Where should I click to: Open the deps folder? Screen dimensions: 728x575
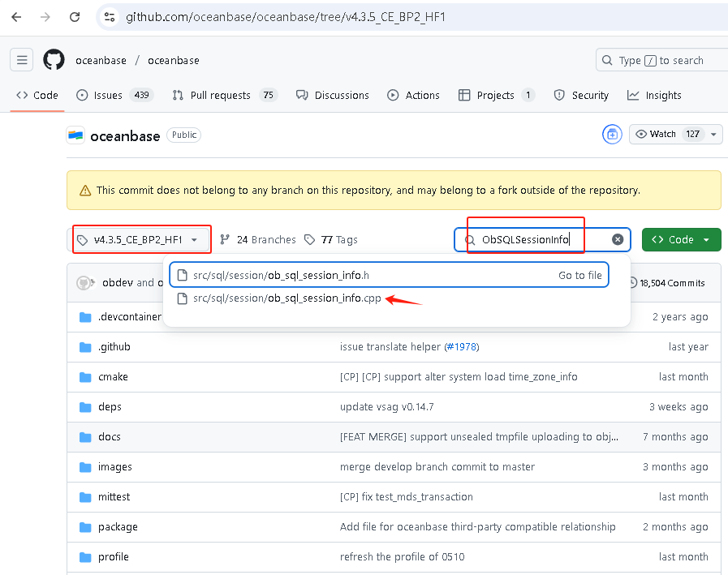coord(110,407)
